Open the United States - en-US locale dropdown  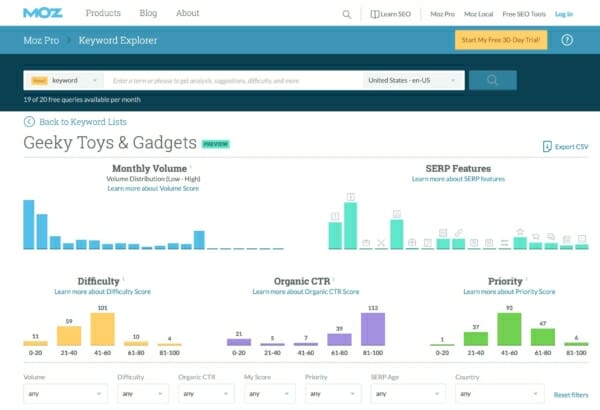pos(413,80)
